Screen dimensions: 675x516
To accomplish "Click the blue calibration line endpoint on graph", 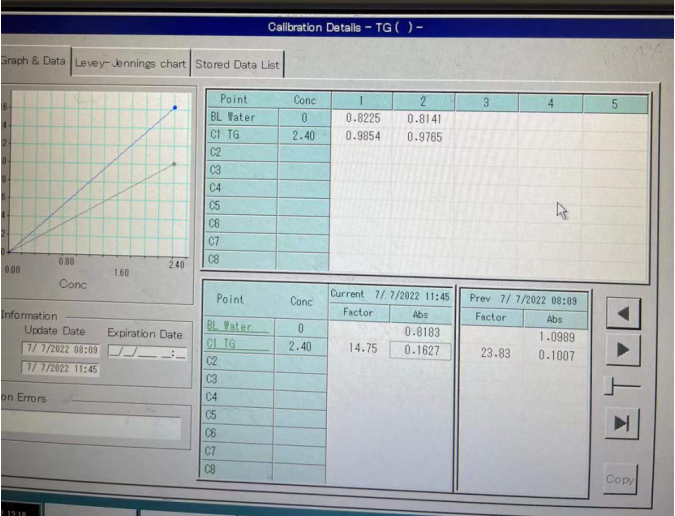I will [x=175, y=106].
